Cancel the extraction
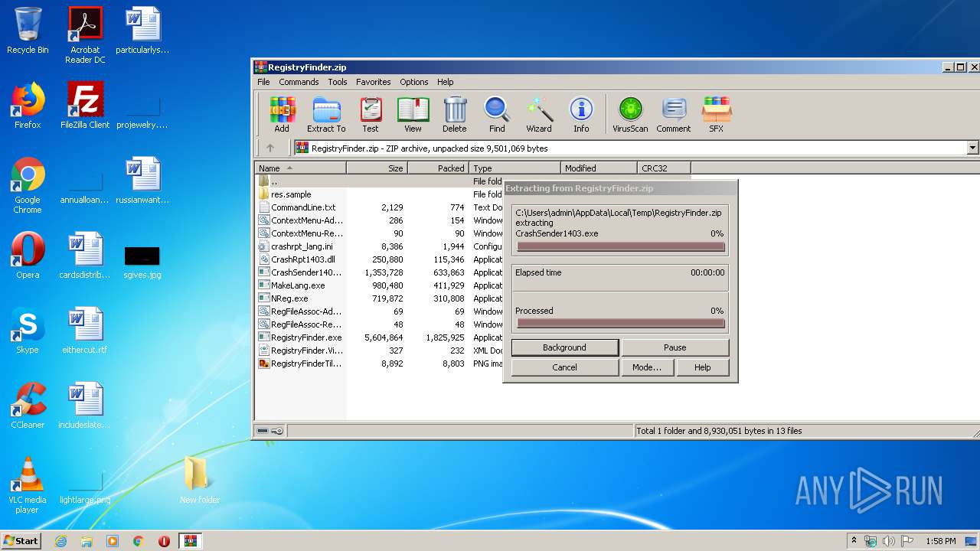 [564, 367]
